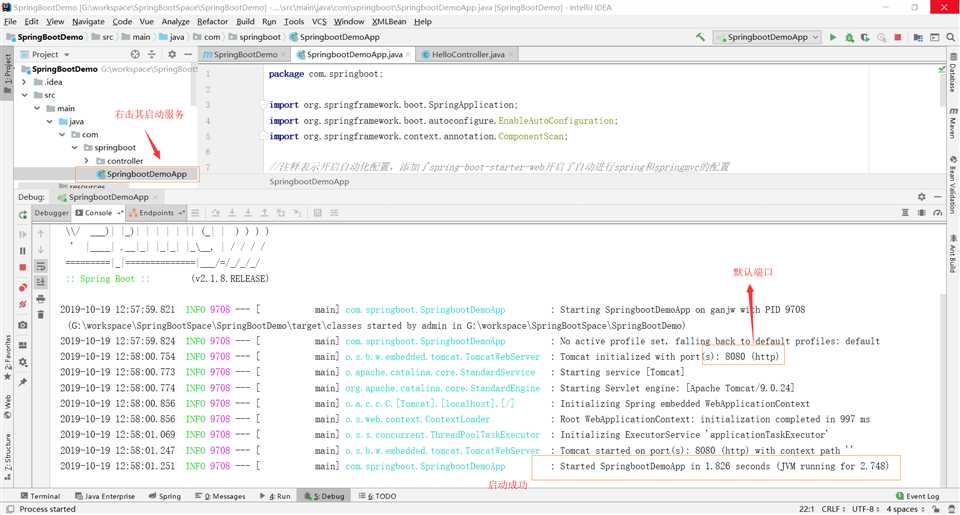The height and width of the screenshot is (515, 960).
Task: Resume program icon in debug sidebar
Action: click(23, 234)
